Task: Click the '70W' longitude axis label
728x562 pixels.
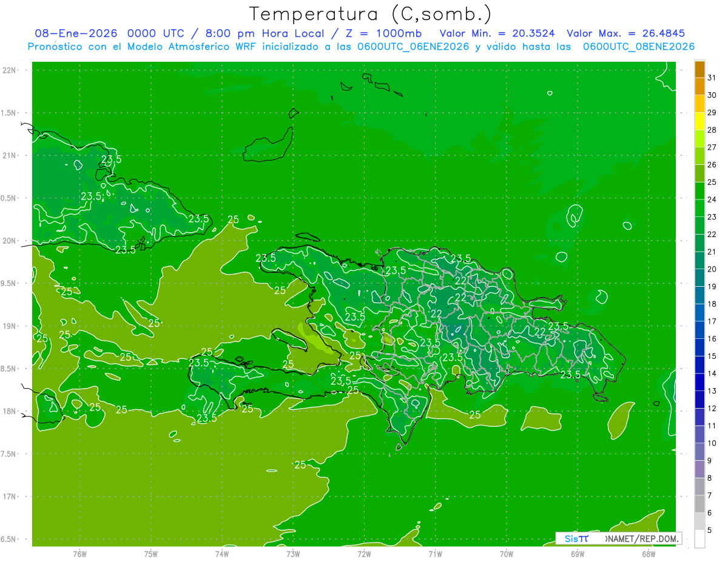Action: [507, 554]
